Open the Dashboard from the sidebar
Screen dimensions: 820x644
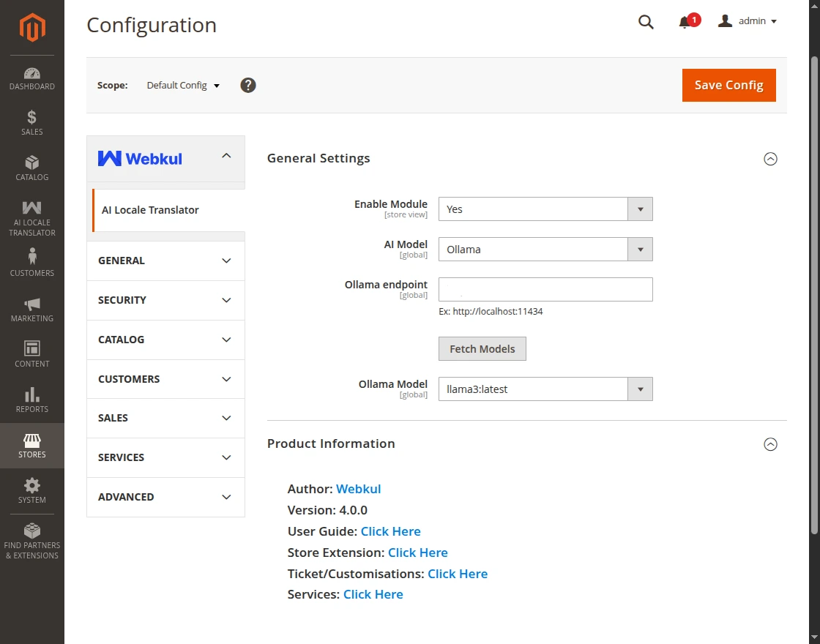coord(32,79)
